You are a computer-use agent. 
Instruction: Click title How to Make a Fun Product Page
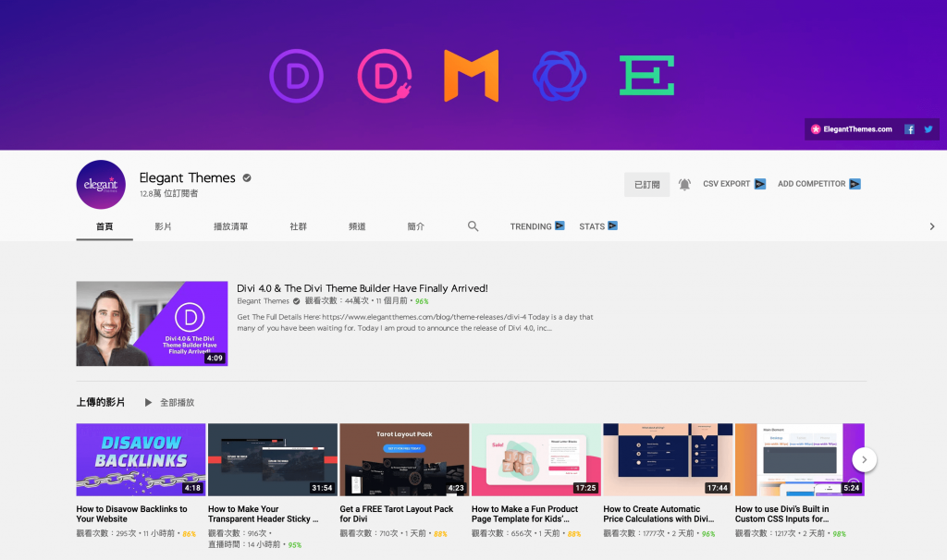coord(525,514)
